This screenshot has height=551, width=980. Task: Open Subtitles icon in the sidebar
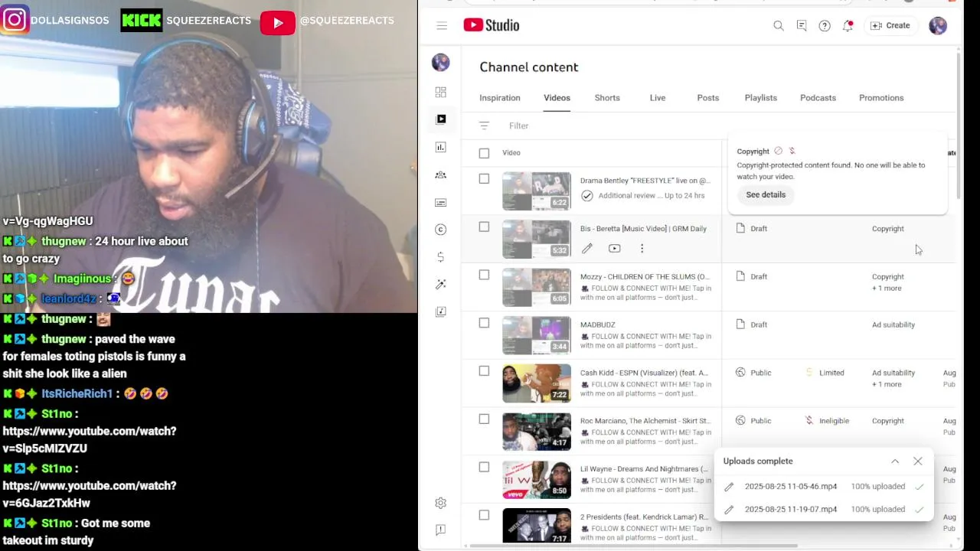[441, 203]
